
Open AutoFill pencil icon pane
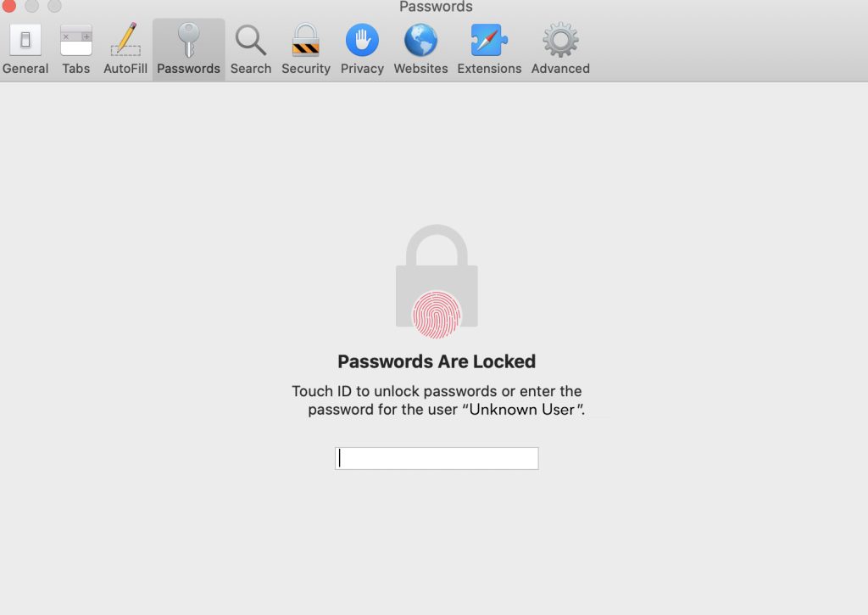pyautogui.click(x=125, y=39)
